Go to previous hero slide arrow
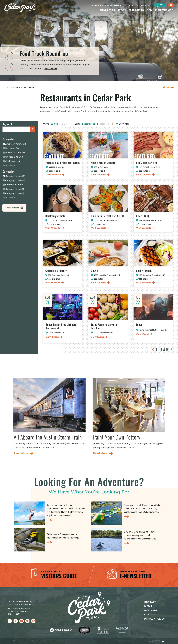Image resolution: width=178 pixels, height=644 pixels. (9, 56)
